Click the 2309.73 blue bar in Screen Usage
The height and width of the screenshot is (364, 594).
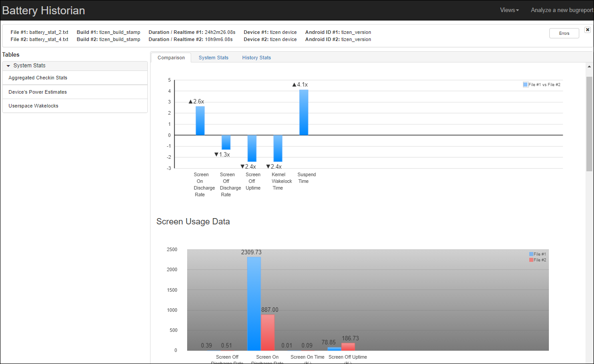(x=254, y=303)
